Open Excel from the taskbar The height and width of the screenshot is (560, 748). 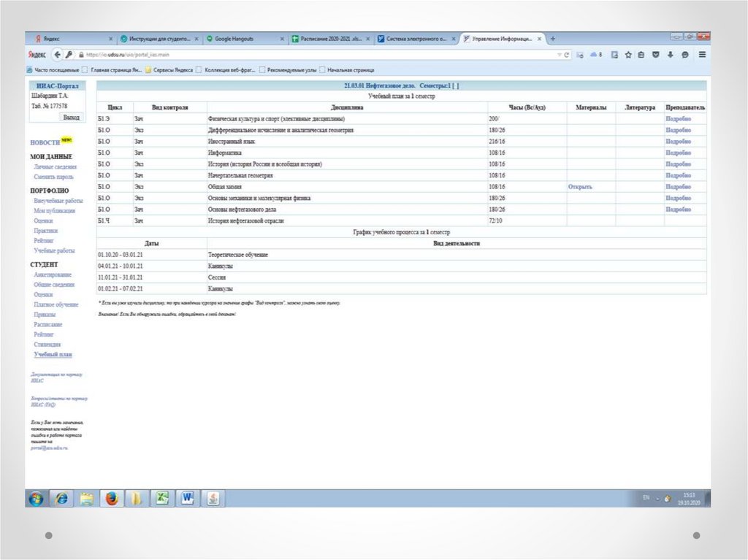coord(161,498)
